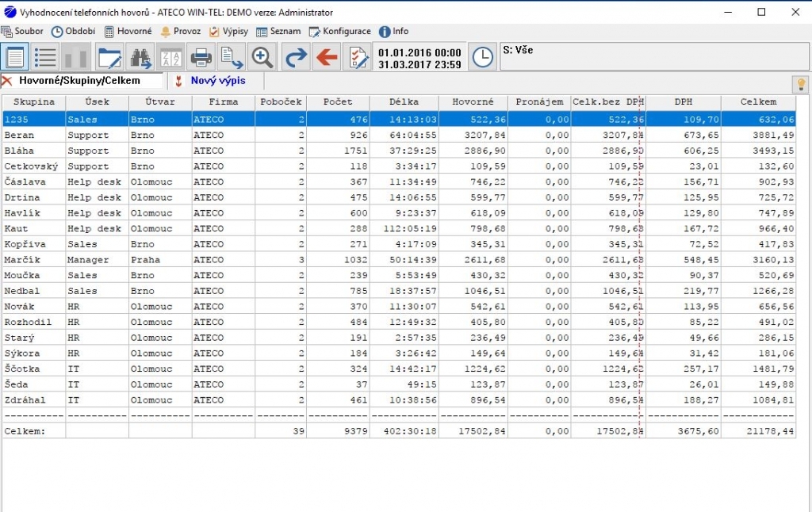The image size is (812, 512).
Task: Select the Šeda row
Action: 400,384
